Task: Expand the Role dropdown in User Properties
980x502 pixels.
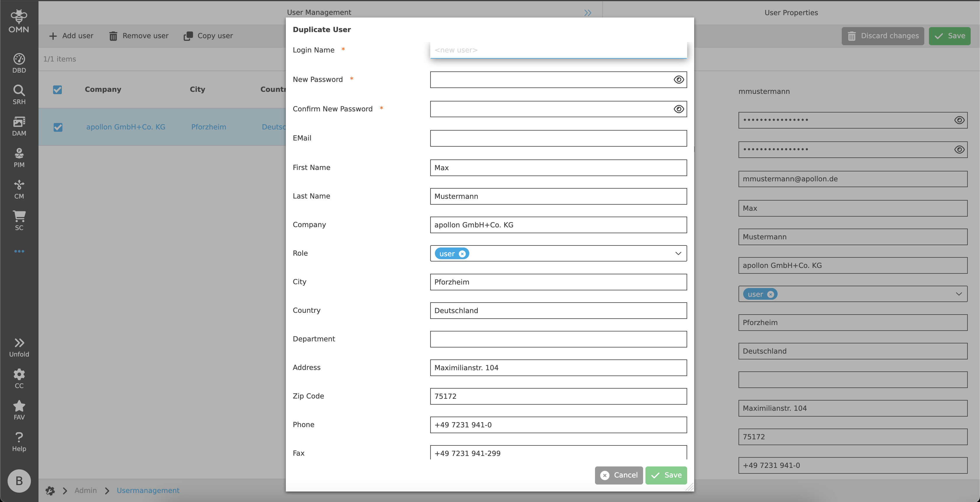Action: pos(958,294)
